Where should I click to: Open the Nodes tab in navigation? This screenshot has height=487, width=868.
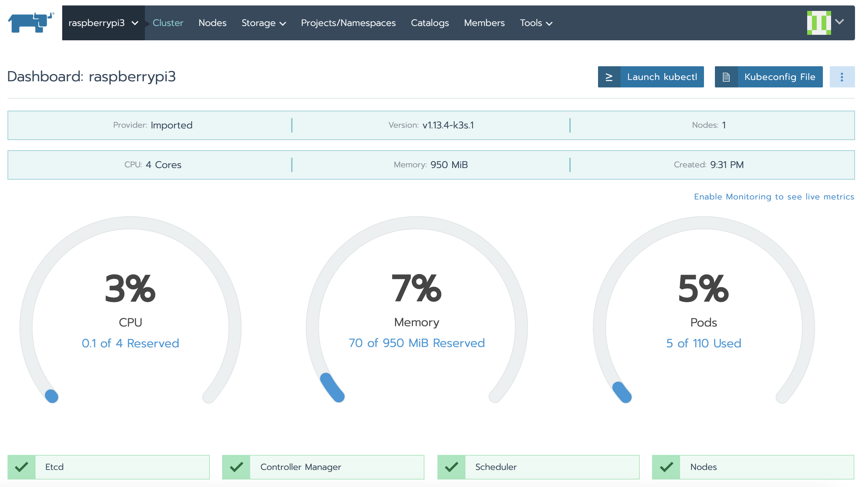coord(212,23)
